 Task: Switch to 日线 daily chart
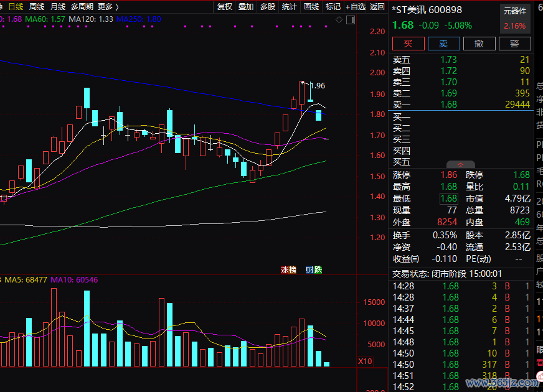(x=16, y=7)
